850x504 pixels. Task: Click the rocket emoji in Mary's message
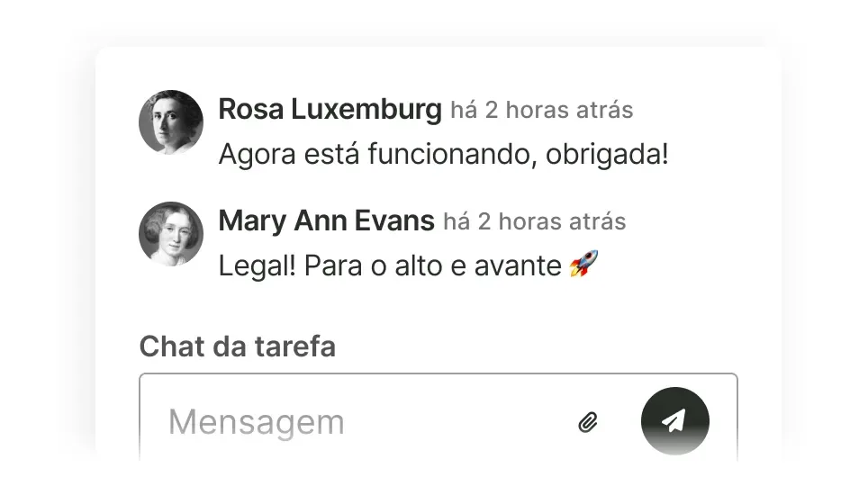tap(583, 264)
